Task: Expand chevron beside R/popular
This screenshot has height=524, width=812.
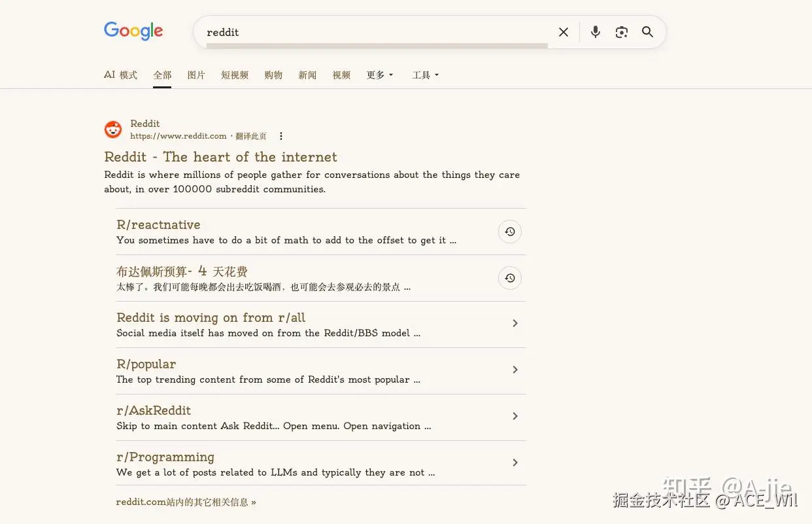Action: (x=515, y=370)
